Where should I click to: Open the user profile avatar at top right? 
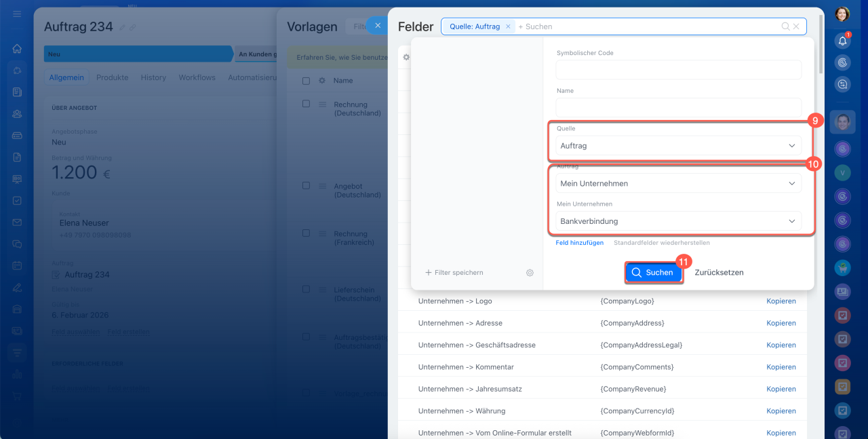pyautogui.click(x=842, y=14)
